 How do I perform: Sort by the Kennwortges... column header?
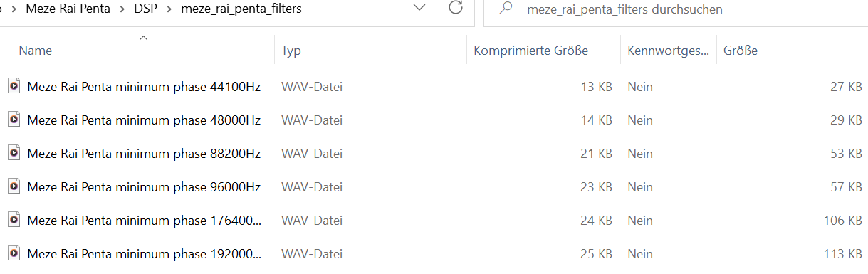[668, 51]
